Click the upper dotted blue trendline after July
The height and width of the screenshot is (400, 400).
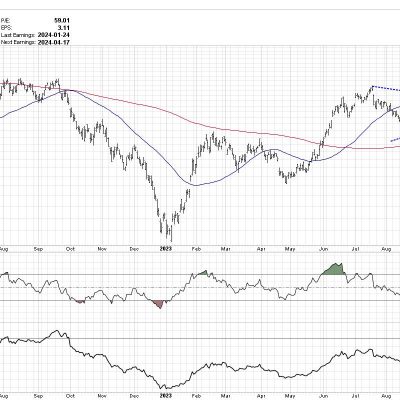pyautogui.click(x=386, y=88)
